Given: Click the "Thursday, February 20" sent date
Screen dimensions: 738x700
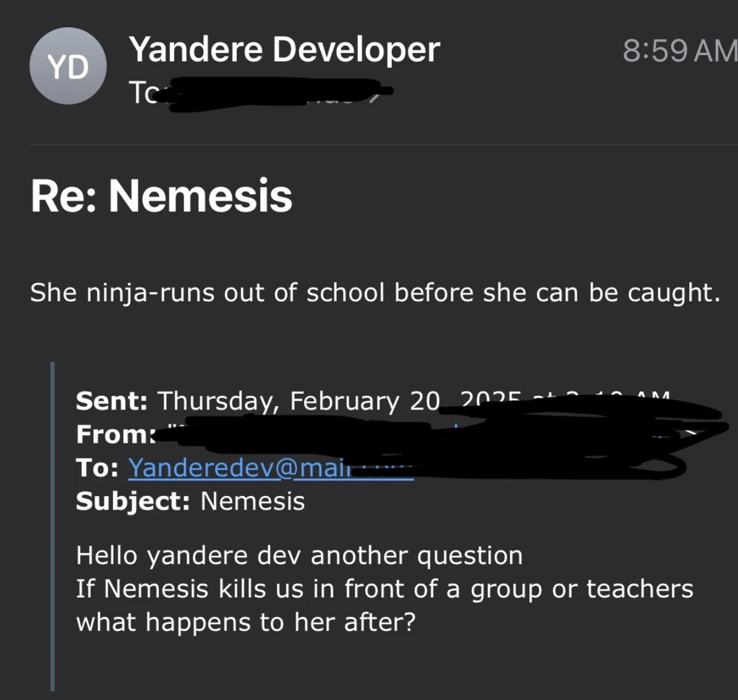Looking at the screenshot, I should pyautogui.click(x=298, y=401).
